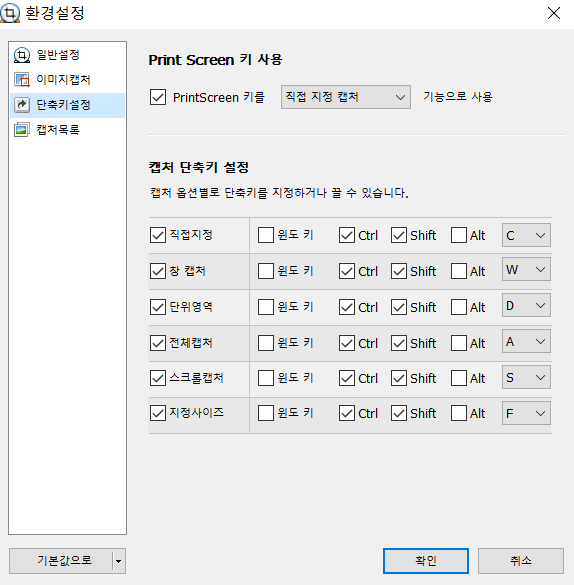574x585 pixels.
Task: Click the 일반설정 crop icon in sidebar
Action: [22, 55]
